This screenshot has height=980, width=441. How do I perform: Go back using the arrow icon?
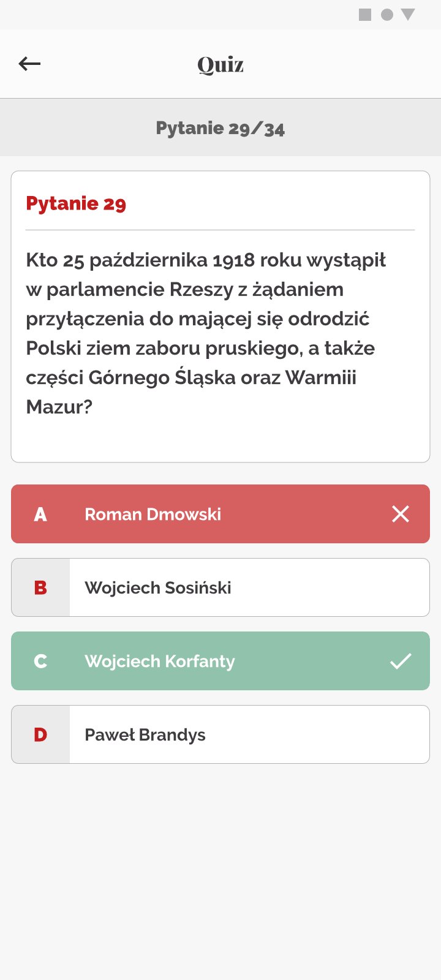pos(29,64)
